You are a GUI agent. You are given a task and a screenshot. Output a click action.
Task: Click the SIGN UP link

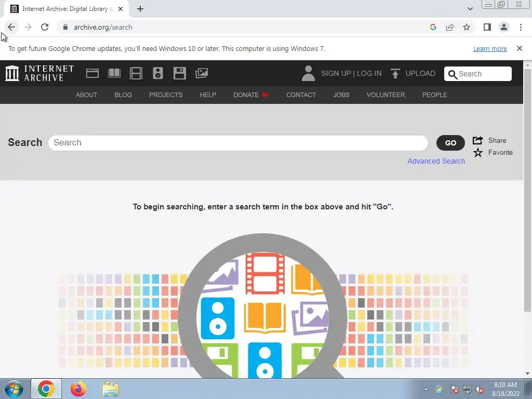coord(336,73)
